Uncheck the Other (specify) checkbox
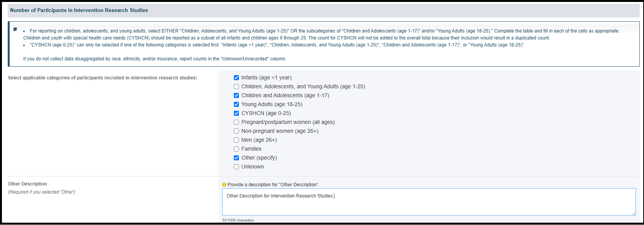This screenshot has width=644, height=225. (236, 158)
